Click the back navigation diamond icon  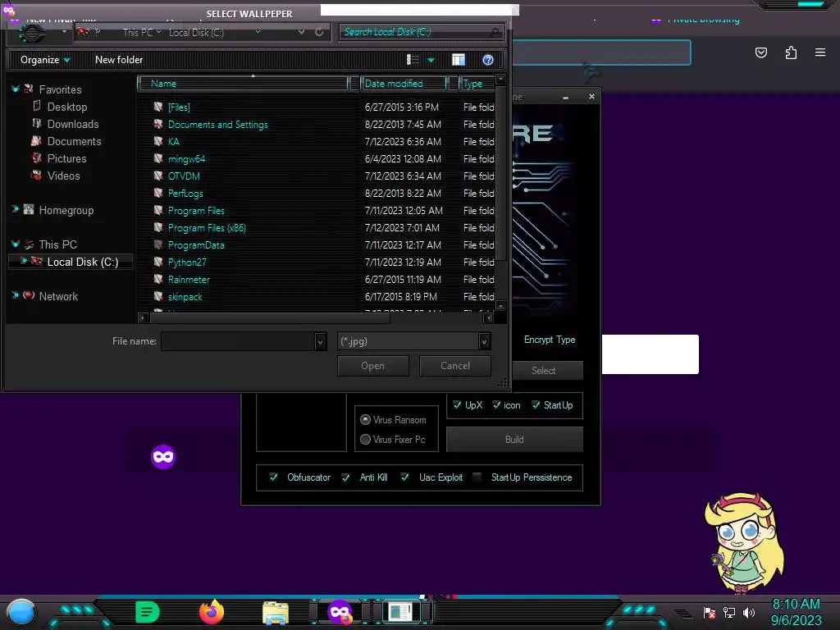(32, 33)
